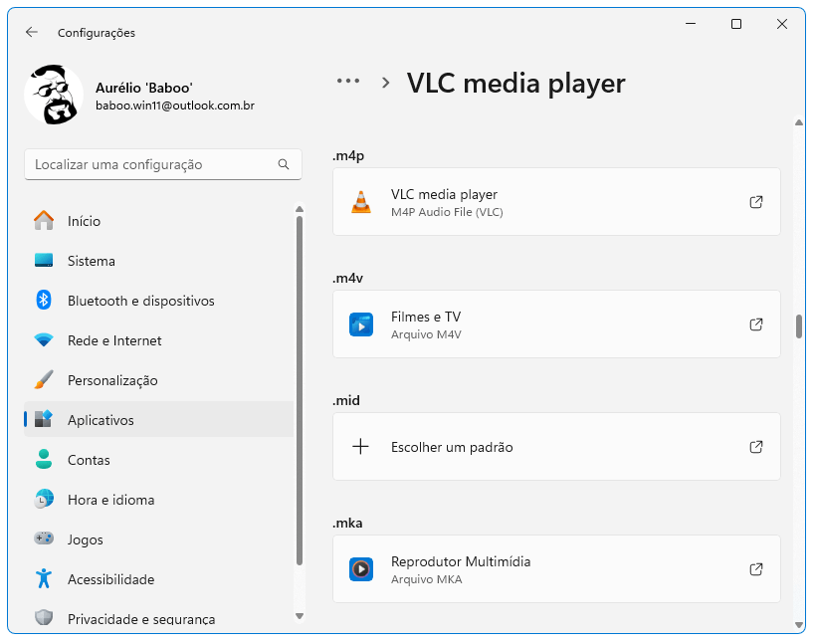Click the main pane scroll down arrow
The width and height of the screenshot is (817, 644).
(x=799, y=625)
